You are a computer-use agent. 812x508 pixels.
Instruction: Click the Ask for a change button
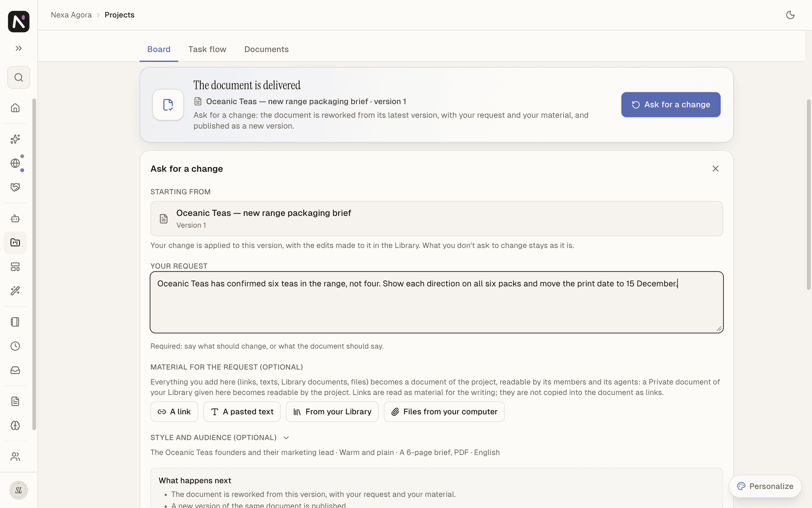tap(671, 104)
